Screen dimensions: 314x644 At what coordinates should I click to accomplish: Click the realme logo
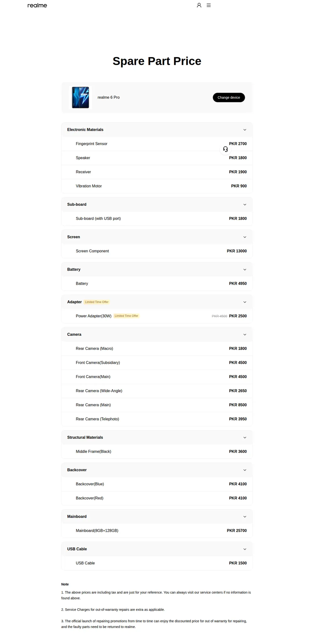click(37, 5)
